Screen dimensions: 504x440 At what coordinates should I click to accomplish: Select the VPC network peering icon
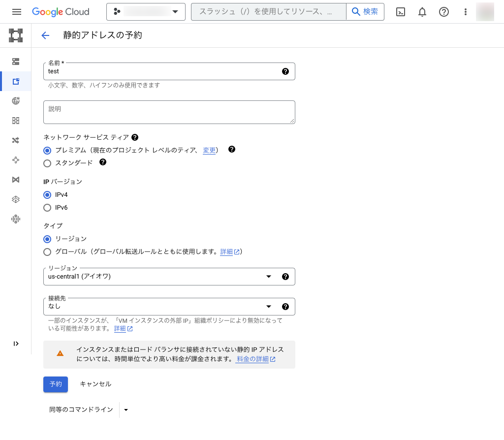(x=15, y=160)
